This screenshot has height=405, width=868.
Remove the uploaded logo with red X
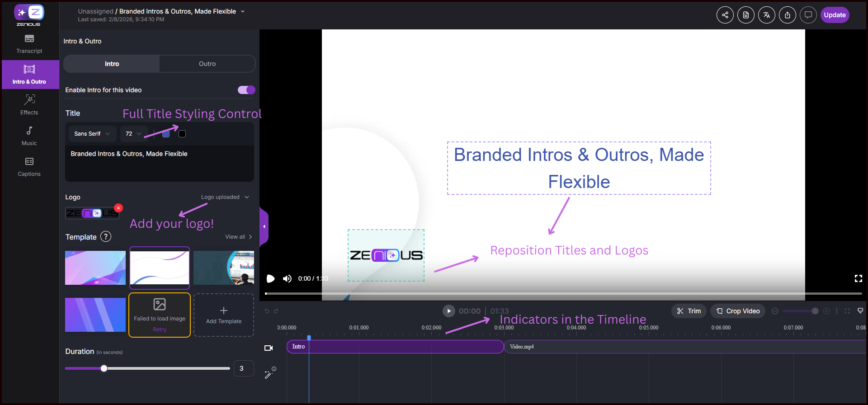pos(118,208)
